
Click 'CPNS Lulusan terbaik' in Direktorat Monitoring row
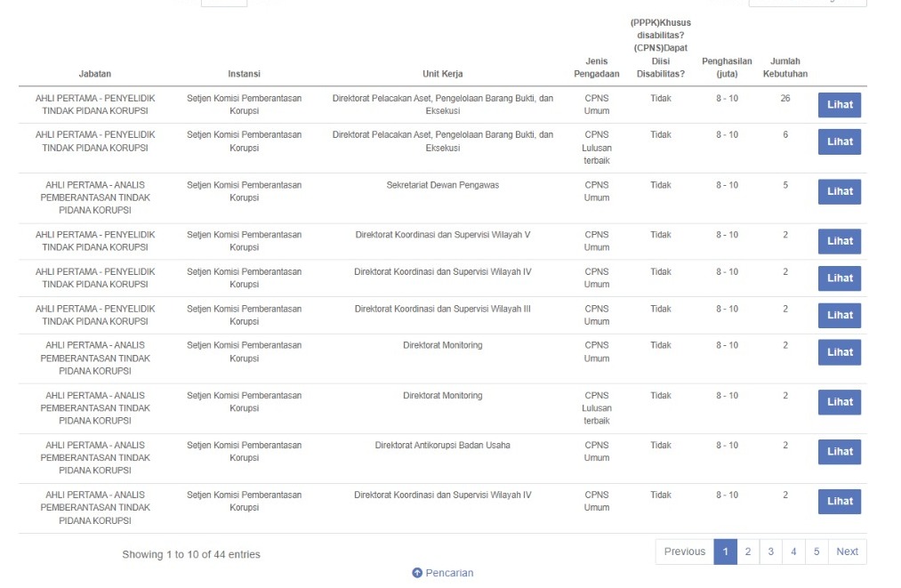tap(597, 408)
